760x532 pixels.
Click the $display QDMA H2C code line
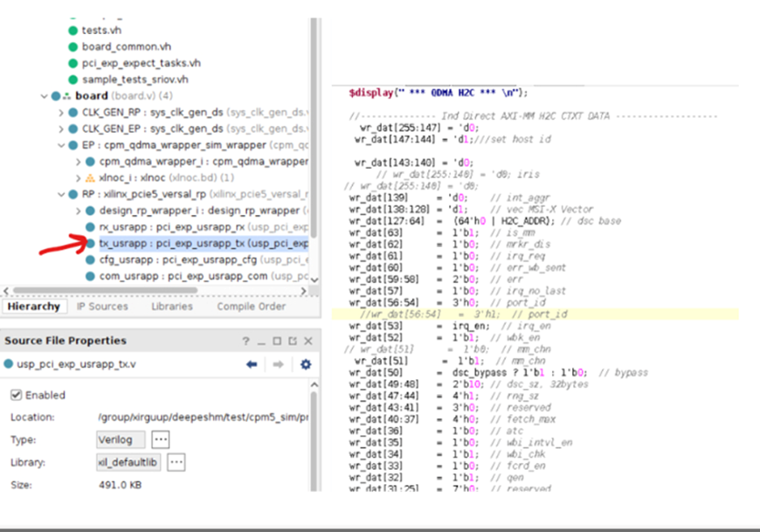tap(439, 93)
